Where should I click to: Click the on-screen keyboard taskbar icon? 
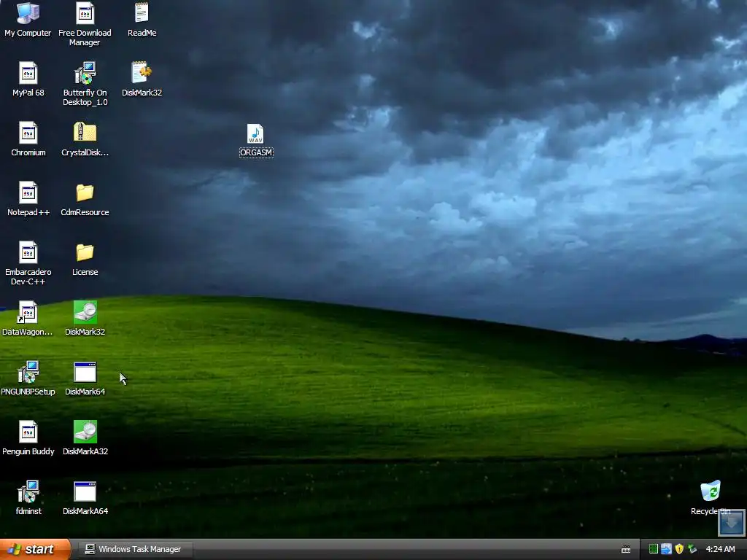click(x=626, y=550)
